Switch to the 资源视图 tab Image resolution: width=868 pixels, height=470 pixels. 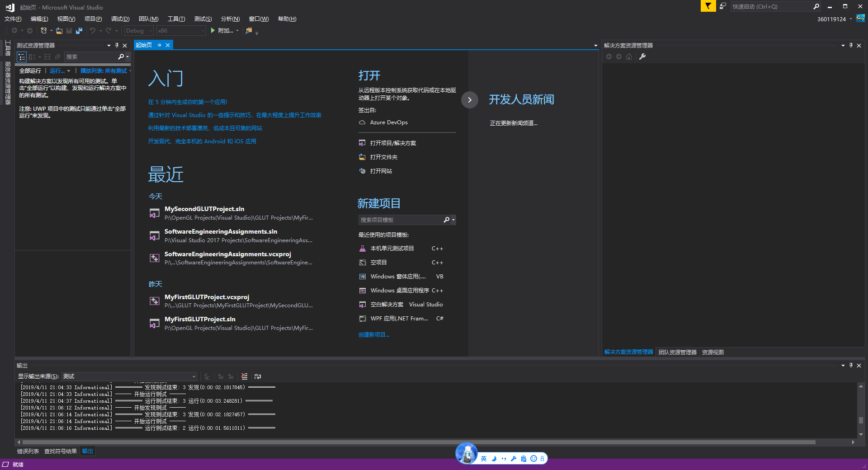(x=713, y=352)
